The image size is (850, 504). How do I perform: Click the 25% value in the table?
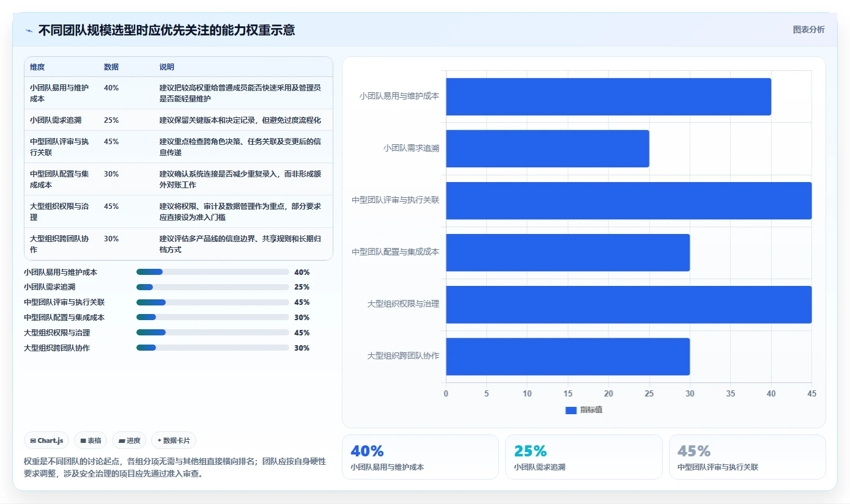(111, 120)
